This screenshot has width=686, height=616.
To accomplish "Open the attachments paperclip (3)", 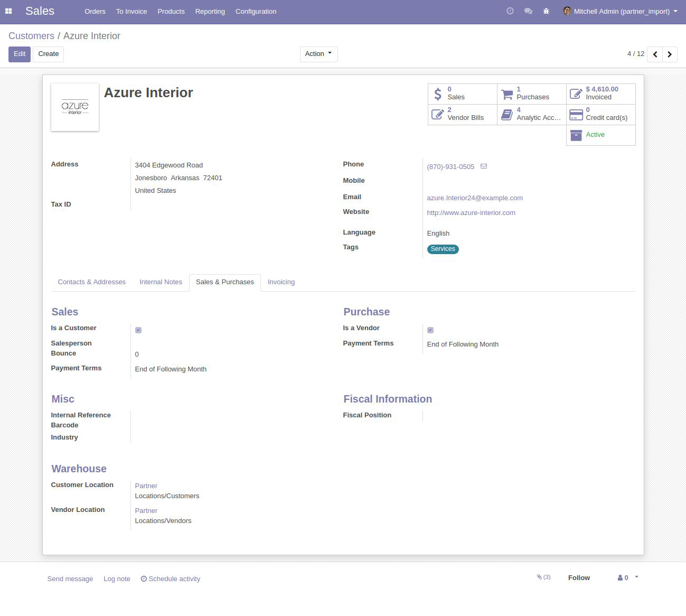I will [543, 577].
